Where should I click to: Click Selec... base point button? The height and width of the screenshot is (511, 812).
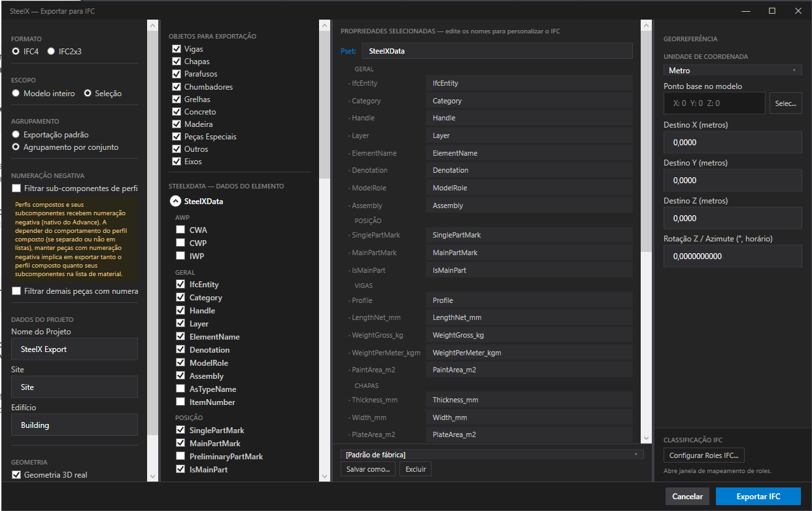pyautogui.click(x=786, y=103)
